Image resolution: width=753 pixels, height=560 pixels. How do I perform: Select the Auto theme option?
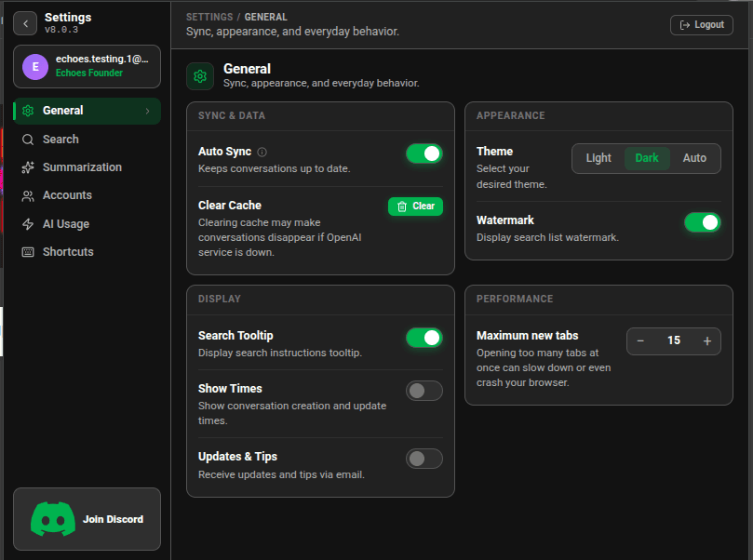[x=694, y=158]
